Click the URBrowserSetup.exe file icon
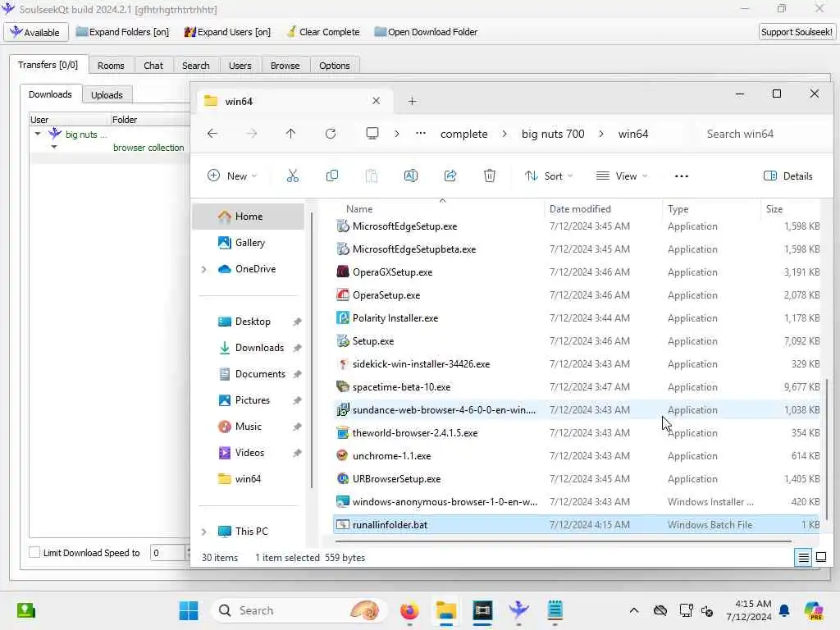Image resolution: width=840 pixels, height=630 pixels. (x=343, y=478)
